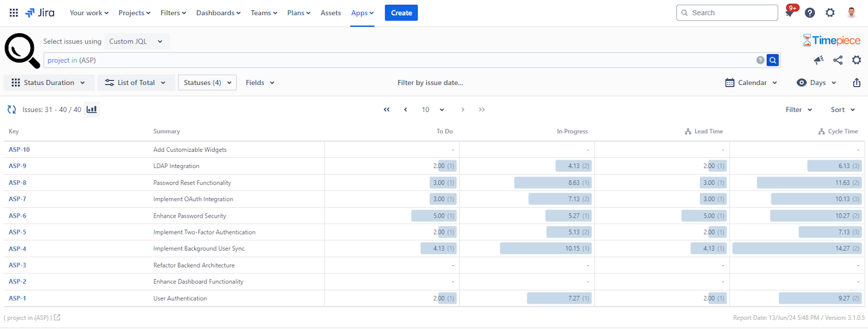The width and height of the screenshot is (868, 329).
Task: Click ASP-6 To Do bar 5.00
Action: click(434, 216)
